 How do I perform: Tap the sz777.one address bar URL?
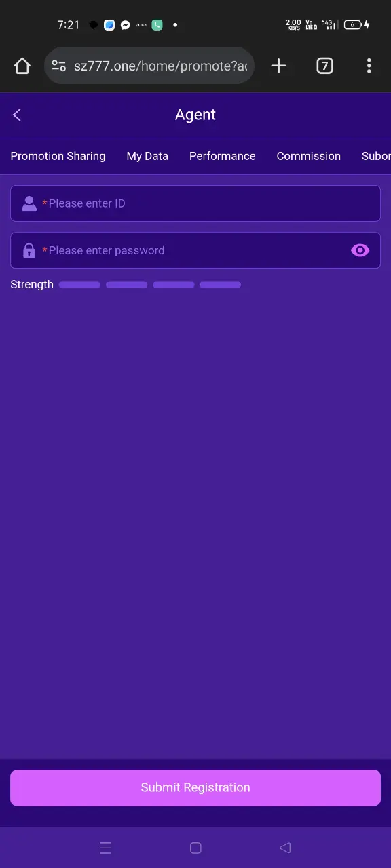(160, 66)
